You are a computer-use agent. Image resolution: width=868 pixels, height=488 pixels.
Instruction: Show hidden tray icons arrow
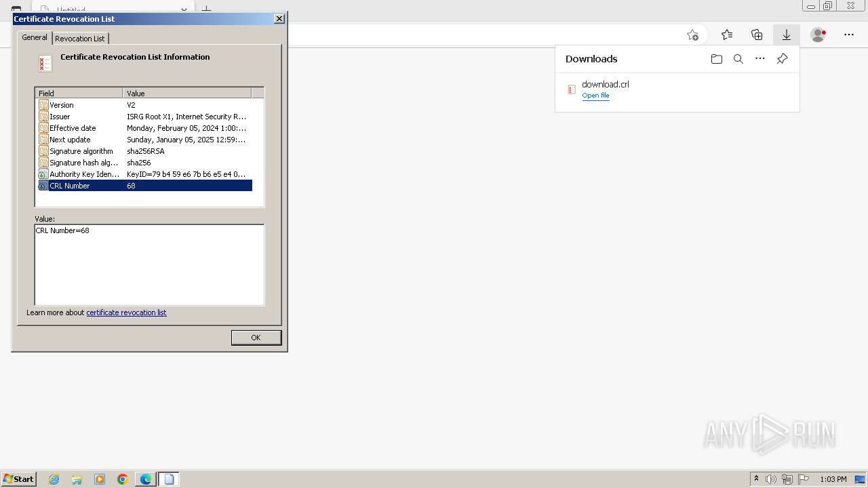(x=756, y=479)
